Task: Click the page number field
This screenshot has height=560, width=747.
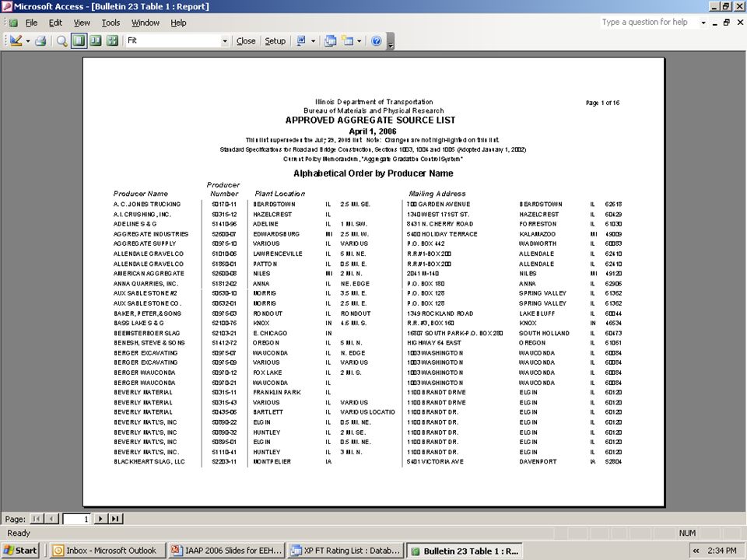Action: click(x=76, y=519)
